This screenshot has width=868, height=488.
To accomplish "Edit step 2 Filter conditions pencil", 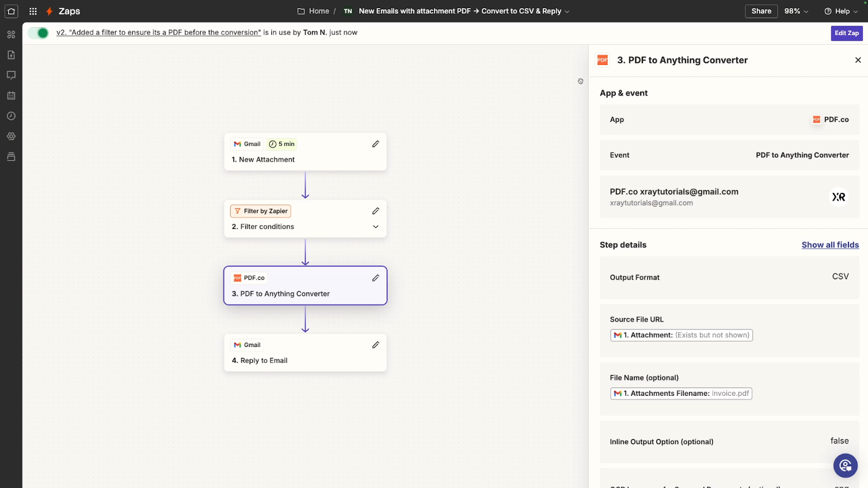I will pyautogui.click(x=375, y=211).
